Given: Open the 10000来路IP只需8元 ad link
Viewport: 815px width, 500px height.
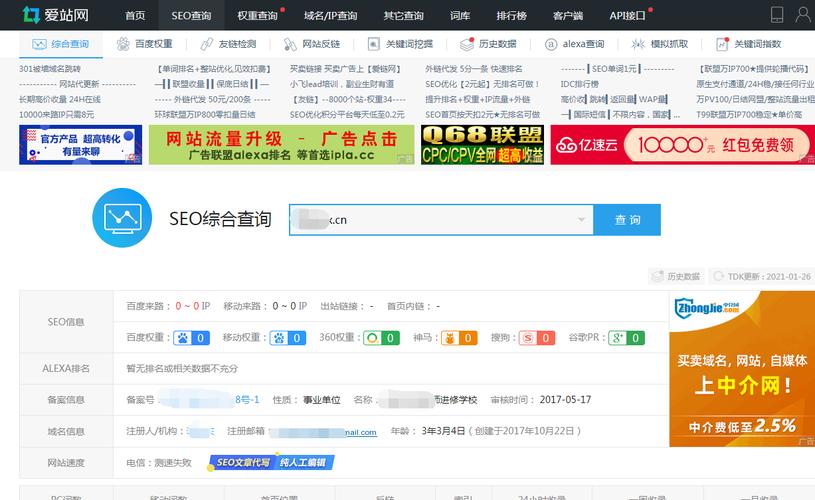Looking at the screenshot, I should pos(57,114).
